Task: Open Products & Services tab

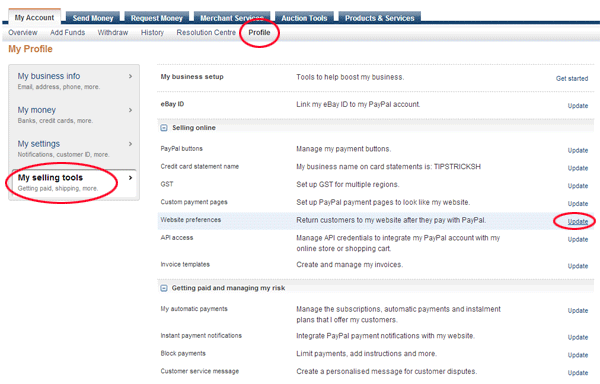Action: (x=380, y=18)
